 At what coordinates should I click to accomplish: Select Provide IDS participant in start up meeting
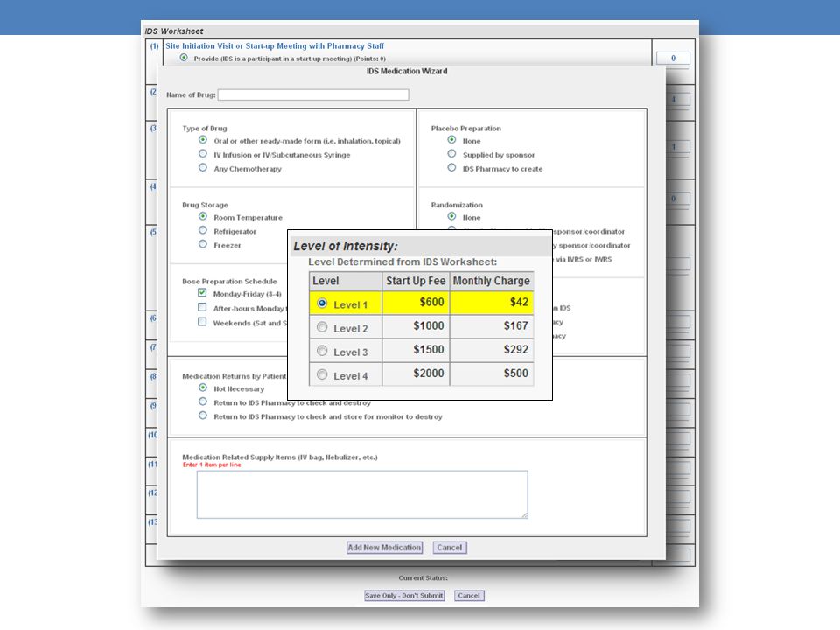(x=184, y=58)
